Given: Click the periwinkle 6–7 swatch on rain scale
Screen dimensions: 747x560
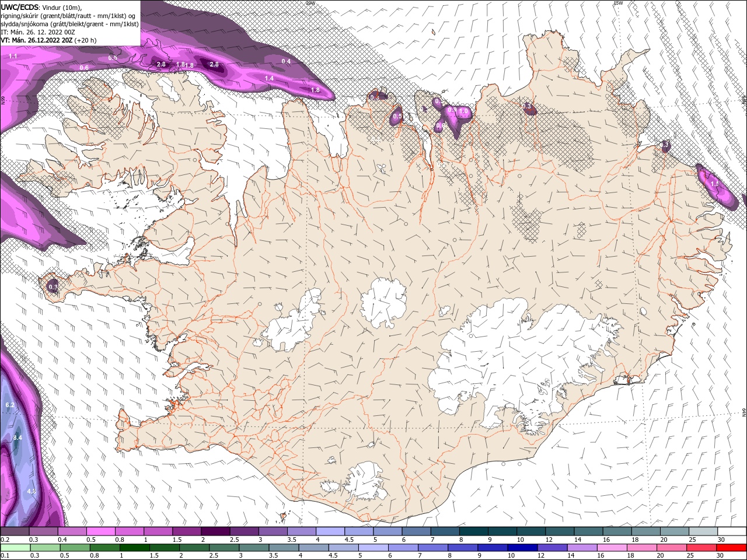Looking at the screenshot, I should (403, 548).
